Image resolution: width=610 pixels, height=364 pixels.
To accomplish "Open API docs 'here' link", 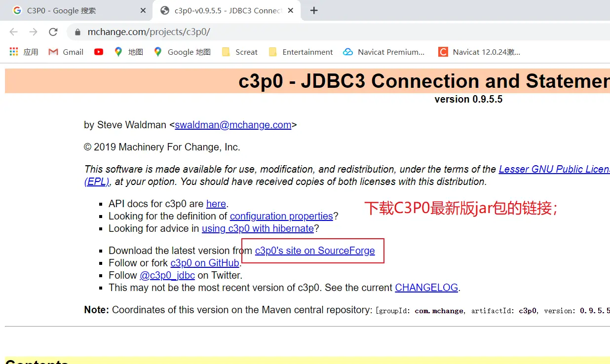I will 216,204.
